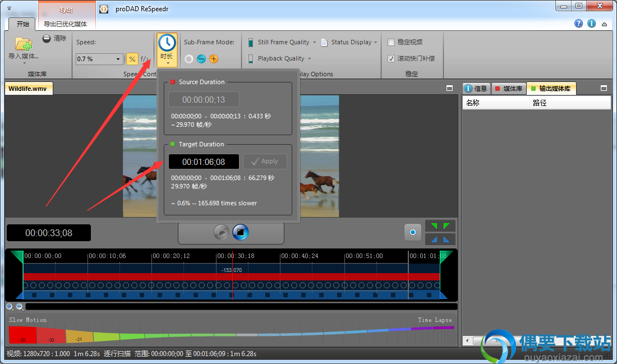Collapse the ribbon with the up arrow
The width and height of the screenshot is (617, 364).
click(605, 25)
